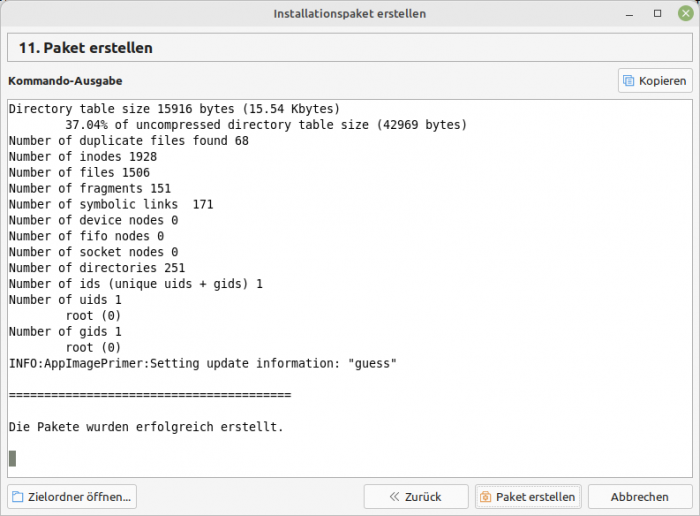
Task: Click the 'Number of duplicate files found 68' line
Action: [128, 141]
